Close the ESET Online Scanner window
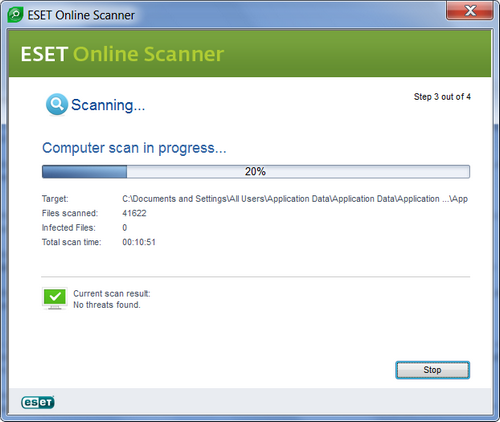 point(470,11)
